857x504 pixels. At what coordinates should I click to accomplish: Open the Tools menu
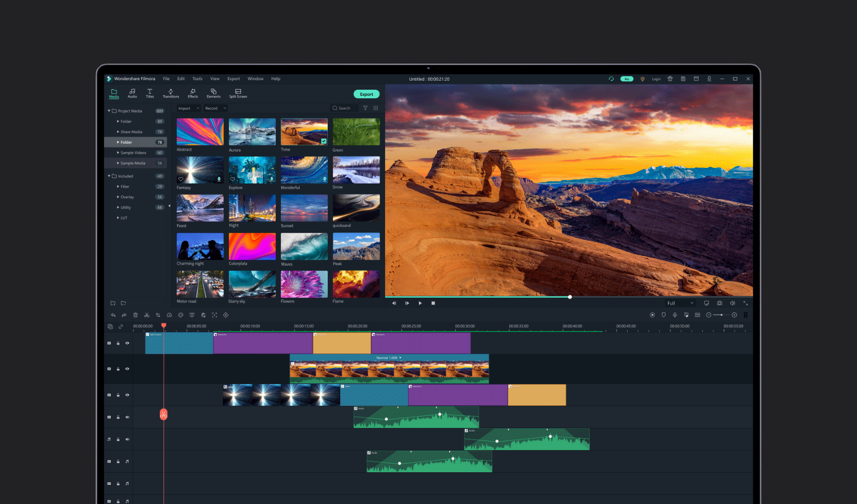click(197, 79)
